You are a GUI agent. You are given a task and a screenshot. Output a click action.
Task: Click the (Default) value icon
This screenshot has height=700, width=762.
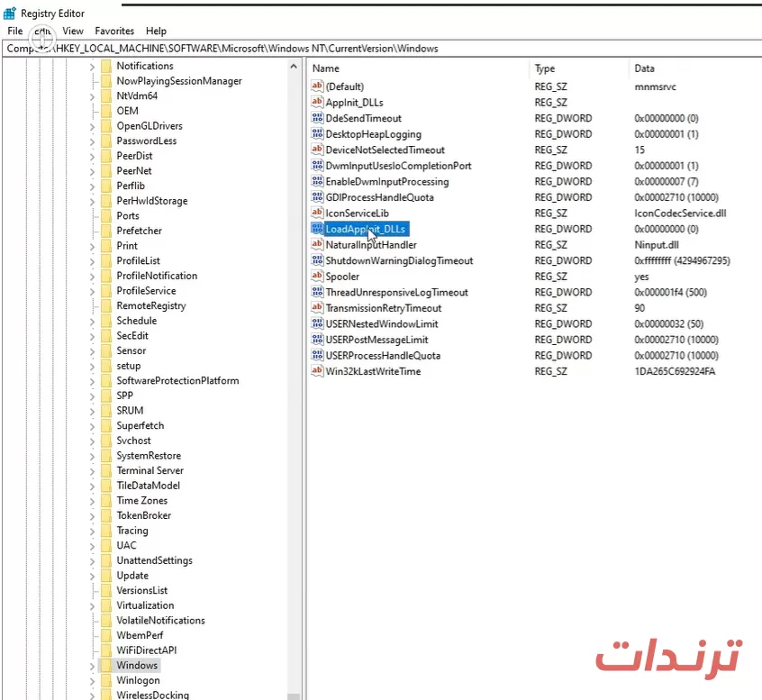317,86
